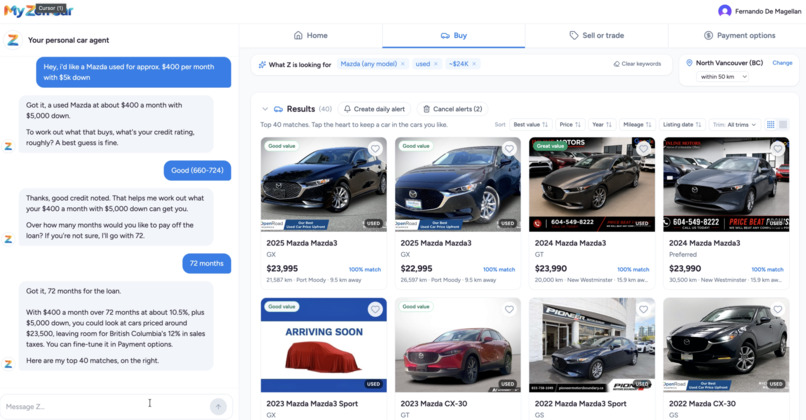Screen dimensions: 806x420
Task: Open the Trim: All trims dropdown
Action: coord(735,124)
